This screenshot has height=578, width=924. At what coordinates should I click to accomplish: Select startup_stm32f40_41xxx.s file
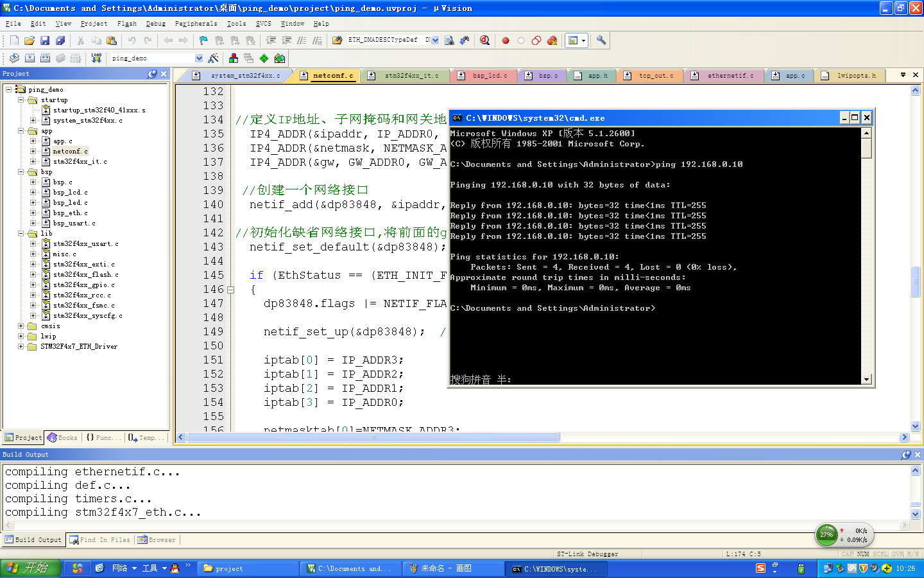[x=99, y=110]
